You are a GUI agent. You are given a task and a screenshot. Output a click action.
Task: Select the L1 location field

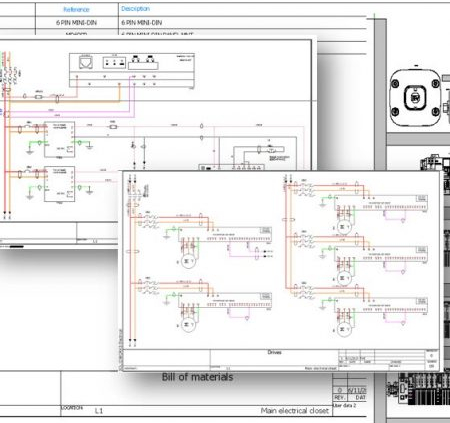tap(99, 411)
